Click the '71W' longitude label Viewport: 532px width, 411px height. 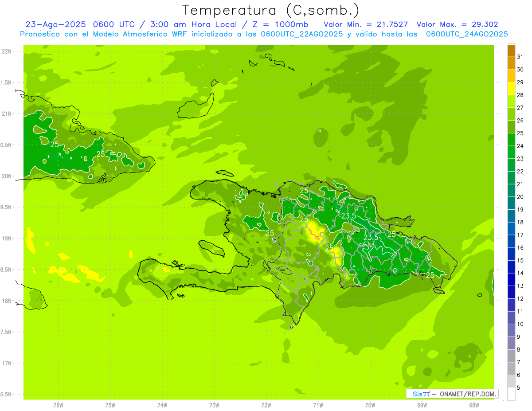318,405
